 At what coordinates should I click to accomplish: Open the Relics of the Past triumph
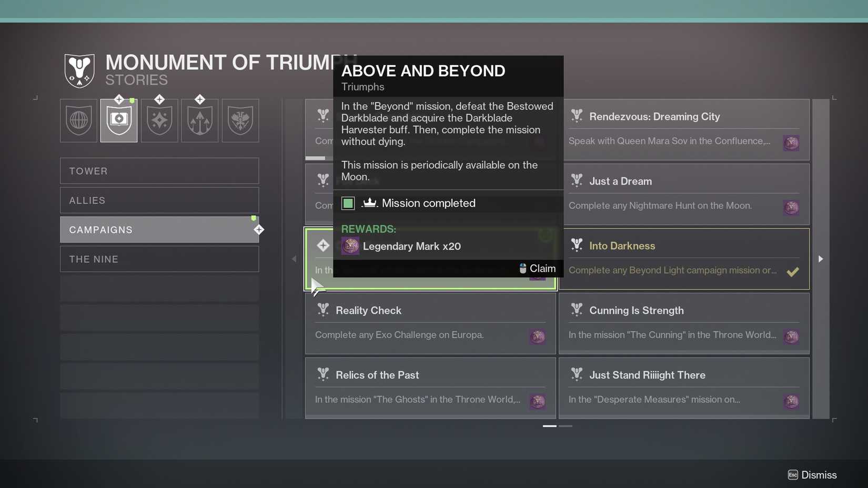point(430,388)
